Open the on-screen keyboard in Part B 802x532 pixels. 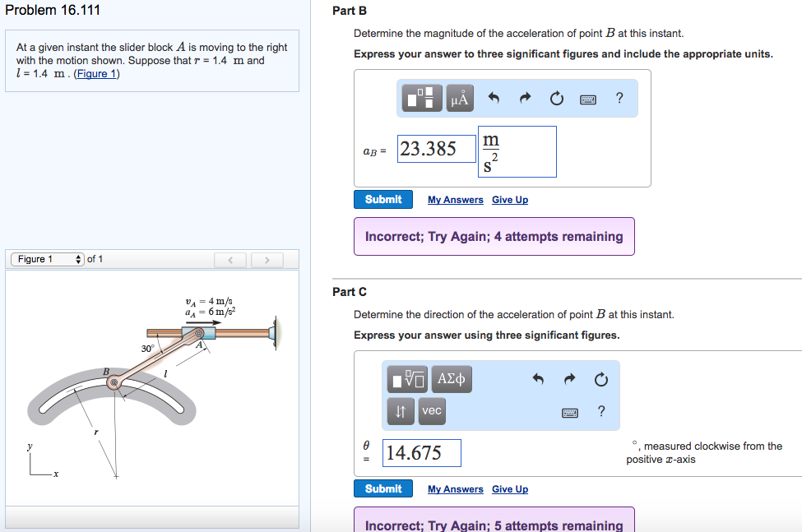[x=590, y=98]
